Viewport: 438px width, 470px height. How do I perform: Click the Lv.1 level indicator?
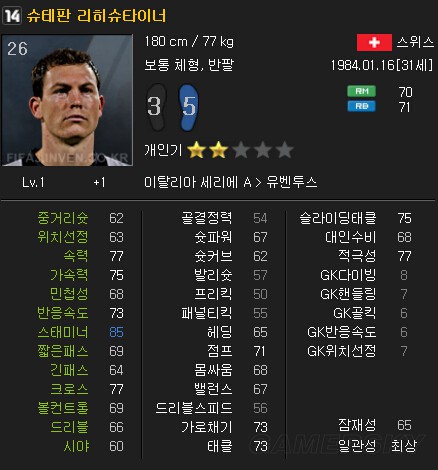pos(33,182)
